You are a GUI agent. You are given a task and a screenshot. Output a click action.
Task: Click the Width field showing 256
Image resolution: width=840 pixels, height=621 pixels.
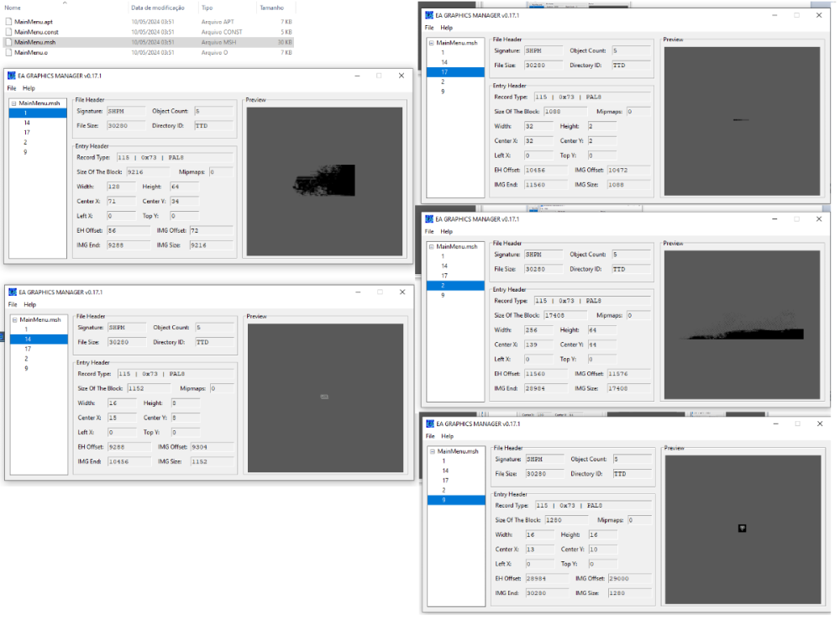point(538,330)
